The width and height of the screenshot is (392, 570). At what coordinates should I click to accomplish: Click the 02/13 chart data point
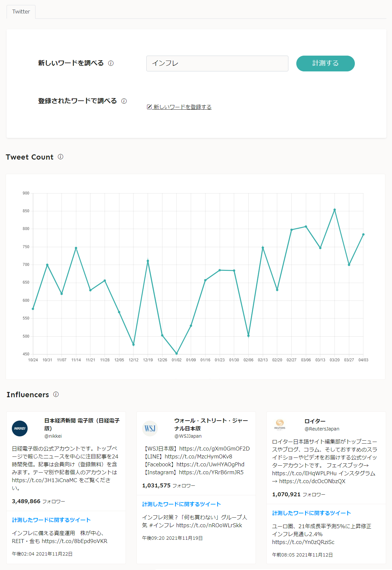[263, 247]
